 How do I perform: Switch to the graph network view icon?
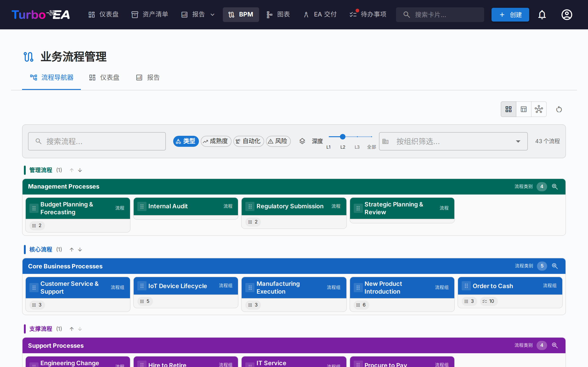[x=539, y=109]
